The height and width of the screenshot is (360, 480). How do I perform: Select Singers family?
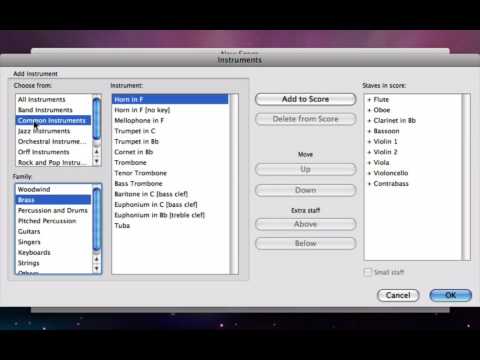[x=53, y=242]
